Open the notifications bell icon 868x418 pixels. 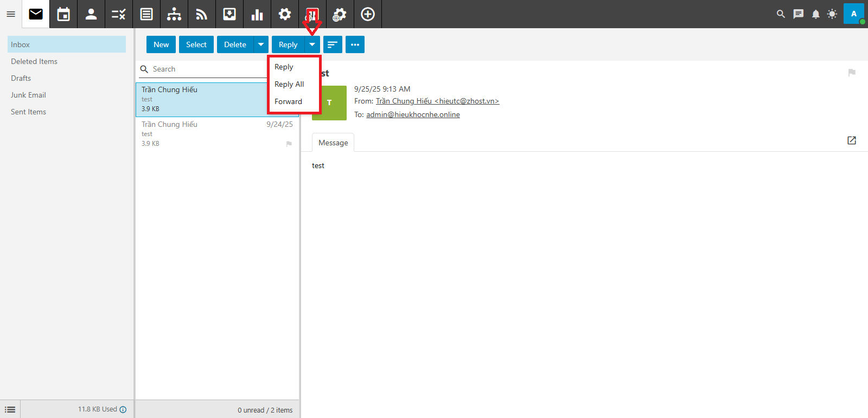[x=815, y=14]
